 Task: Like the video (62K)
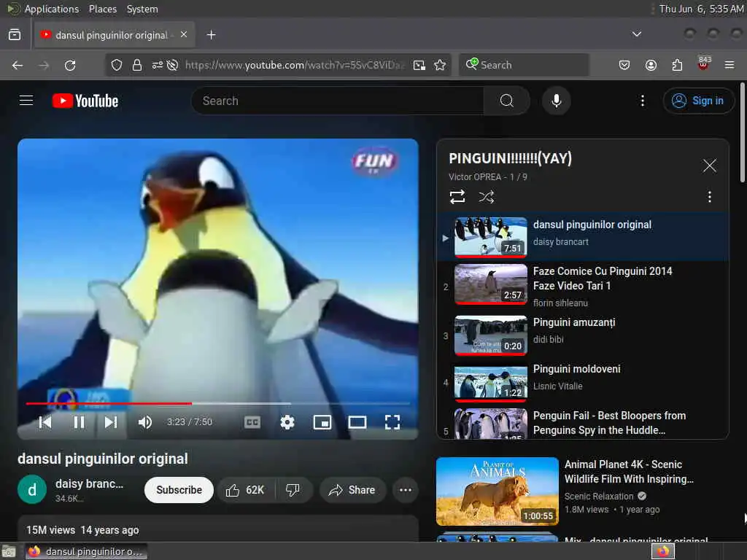(245, 490)
